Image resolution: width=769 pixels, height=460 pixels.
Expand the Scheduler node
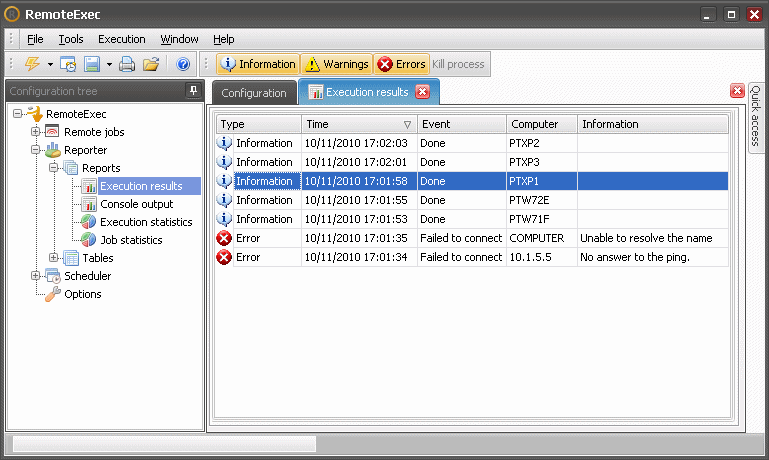(x=35, y=276)
